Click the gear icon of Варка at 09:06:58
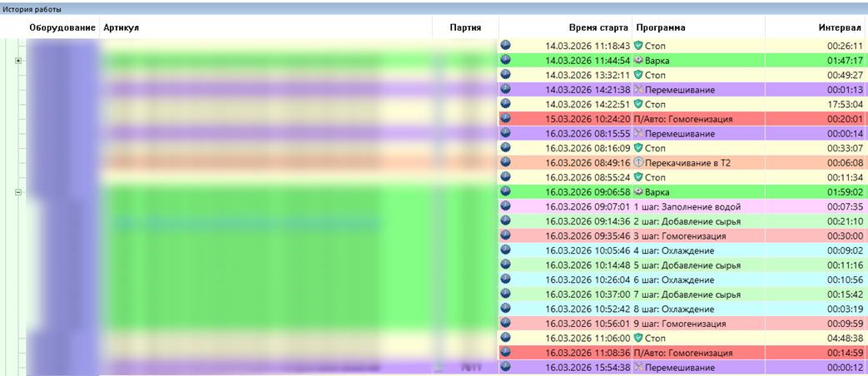 [x=638, y=192]
